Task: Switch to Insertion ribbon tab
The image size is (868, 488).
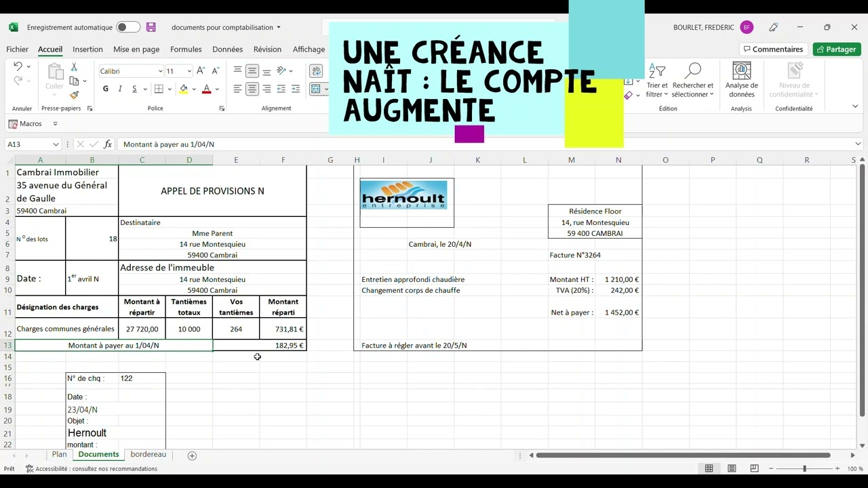Action: point(87,49)
